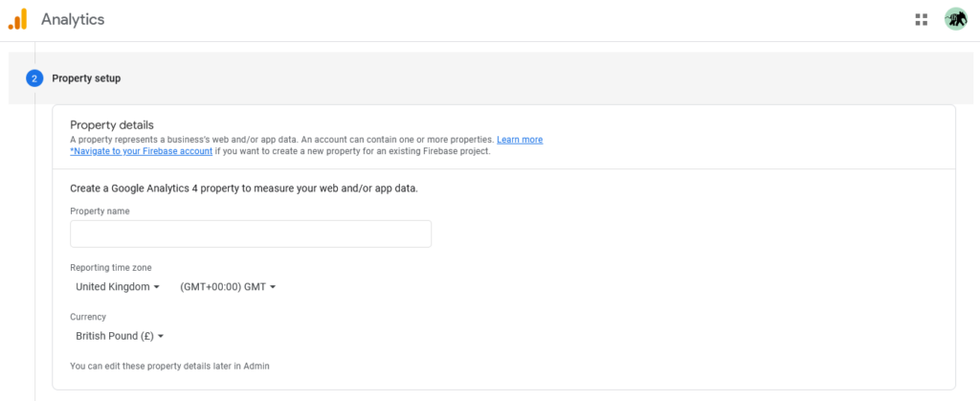980x401 pixels.
Task: Select the Property setup step header
Action: (86, 78)
